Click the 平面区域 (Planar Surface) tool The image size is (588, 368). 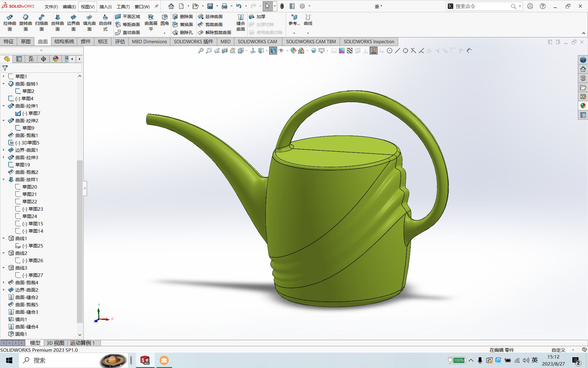[128, 17]
